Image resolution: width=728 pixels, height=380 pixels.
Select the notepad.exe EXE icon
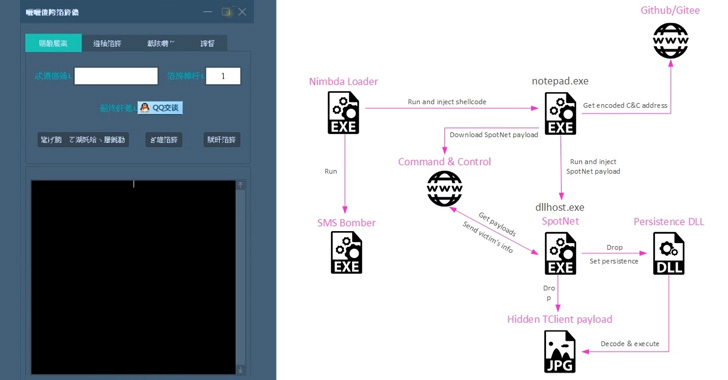pyautogui.click(x=560, y=113)
